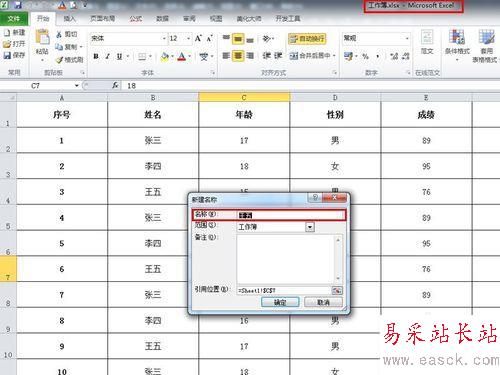Image resolution: width=500 pixels, height=375 pixels.
Task: Open Conditional Formatting (条件格式) icon
Action: pos(457,37)
